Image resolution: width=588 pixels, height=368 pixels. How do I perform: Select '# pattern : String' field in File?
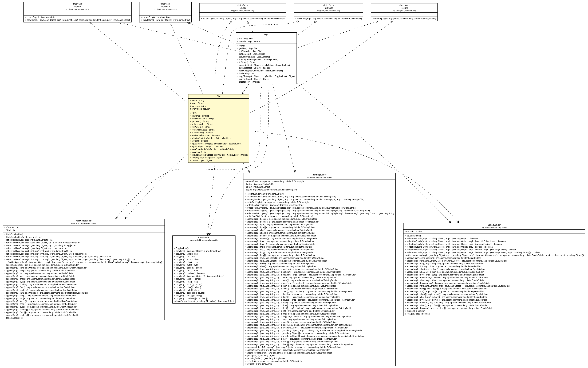[198, 106]
